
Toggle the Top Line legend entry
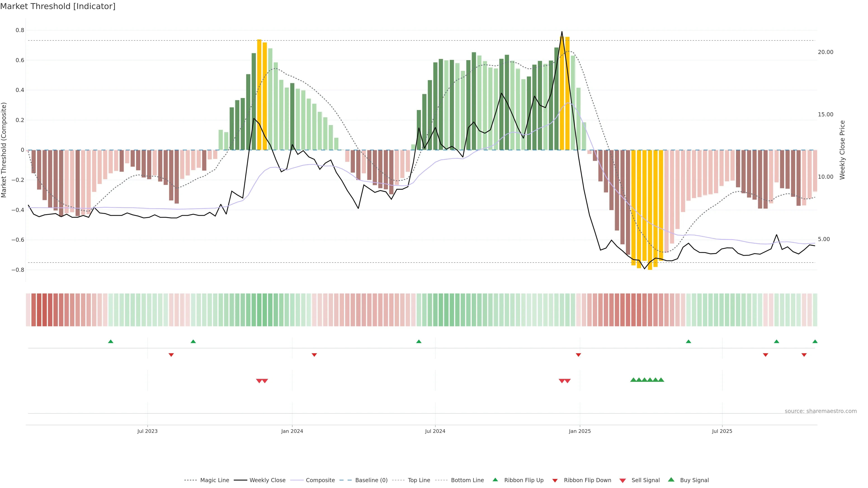419,480
